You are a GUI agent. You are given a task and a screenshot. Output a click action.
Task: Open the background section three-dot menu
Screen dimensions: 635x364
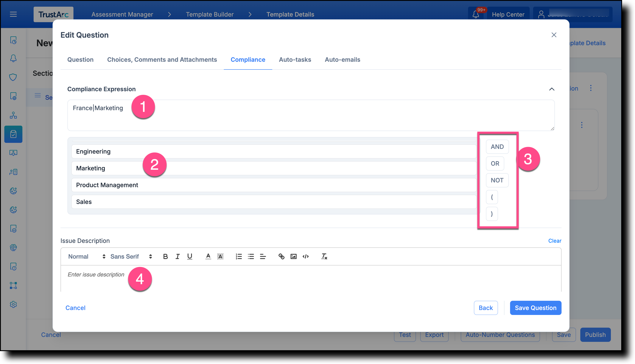point(591,88)
